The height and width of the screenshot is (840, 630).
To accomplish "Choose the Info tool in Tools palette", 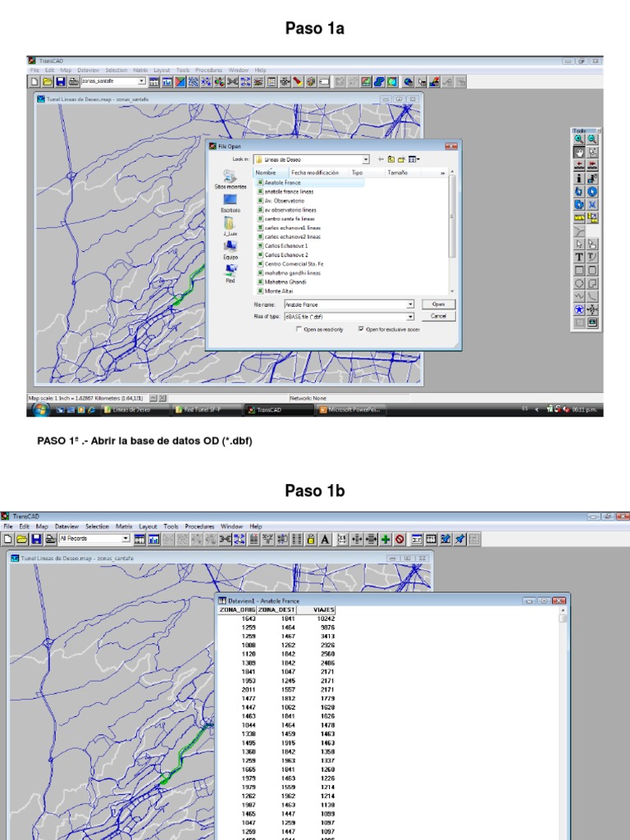I will click(578, 178).
